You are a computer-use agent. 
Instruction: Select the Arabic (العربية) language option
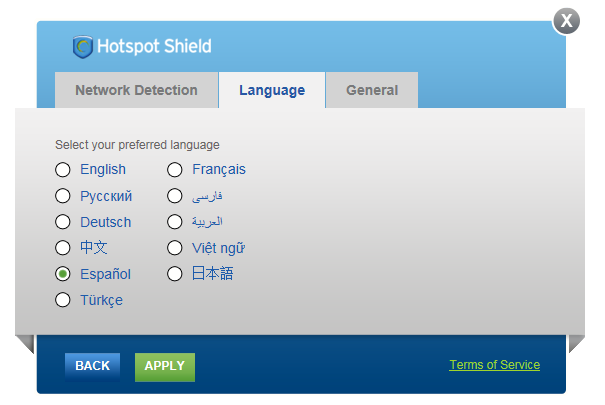point(175,222)
